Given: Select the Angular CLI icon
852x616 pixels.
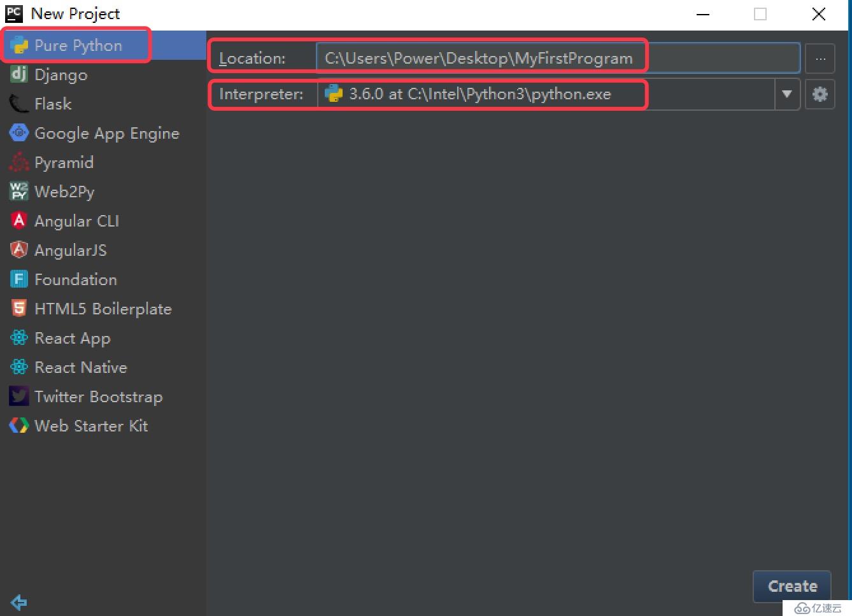Looking at the screenshot, I should [x=19, y=221].
